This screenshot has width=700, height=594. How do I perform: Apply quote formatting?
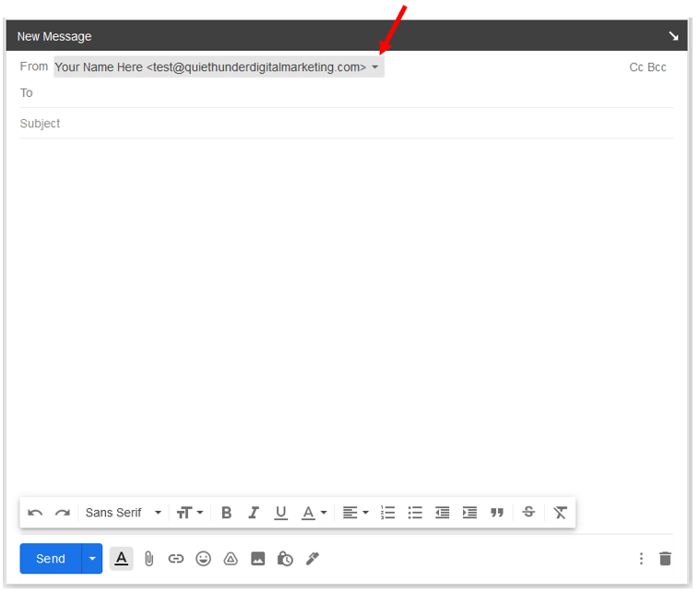click(x=497, y=513)
